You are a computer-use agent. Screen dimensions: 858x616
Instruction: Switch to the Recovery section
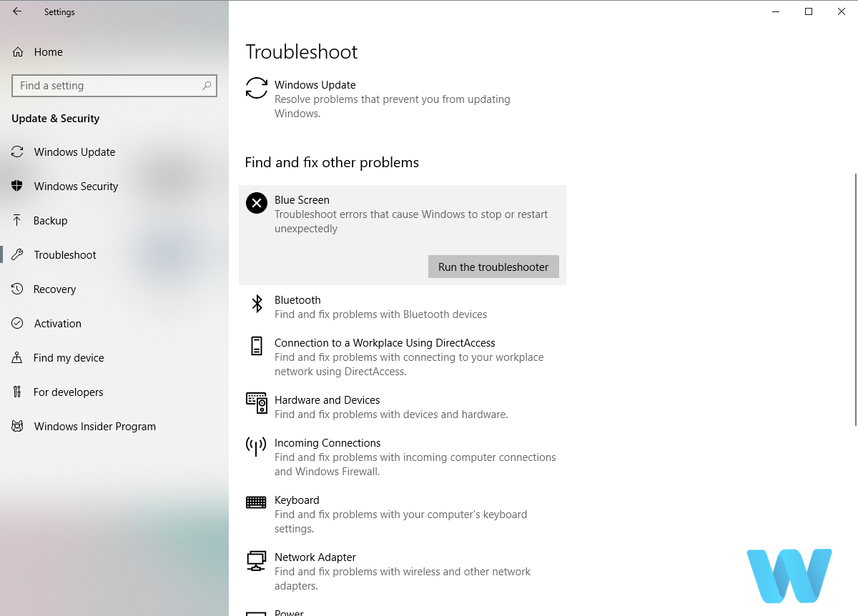55,289
